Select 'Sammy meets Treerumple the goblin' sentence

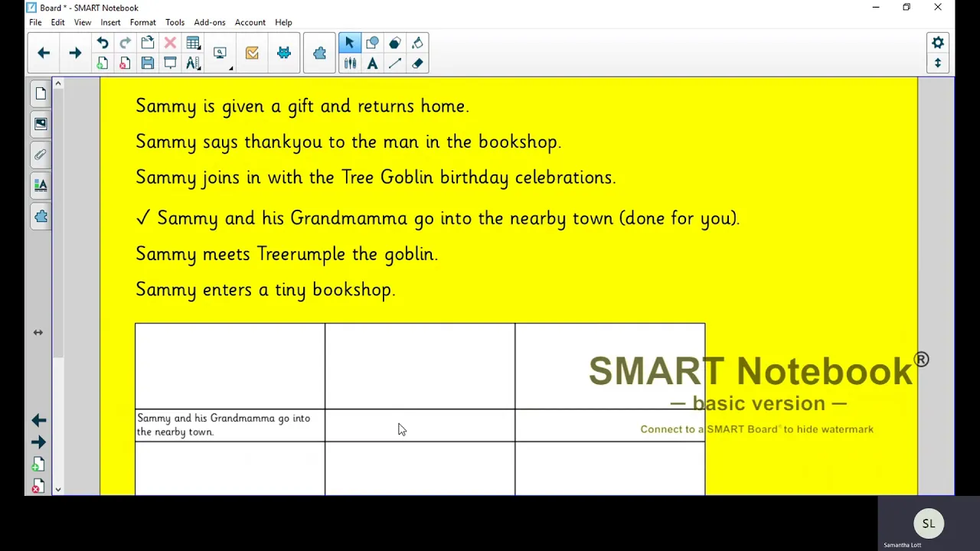tap(286, 254)
